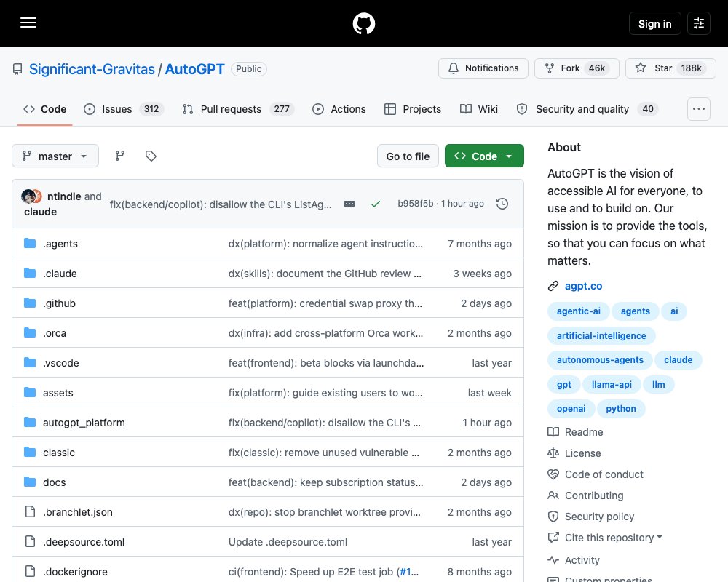Select the openai topic tag
This screenshot has width=728, height=582.
click(571, 409)
